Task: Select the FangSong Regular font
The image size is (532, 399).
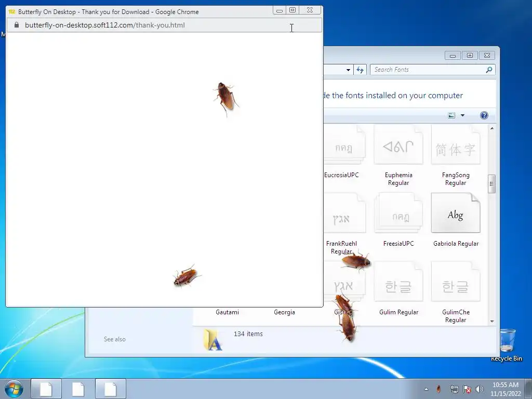Action: pyautogui.click(x=456, y=155)
